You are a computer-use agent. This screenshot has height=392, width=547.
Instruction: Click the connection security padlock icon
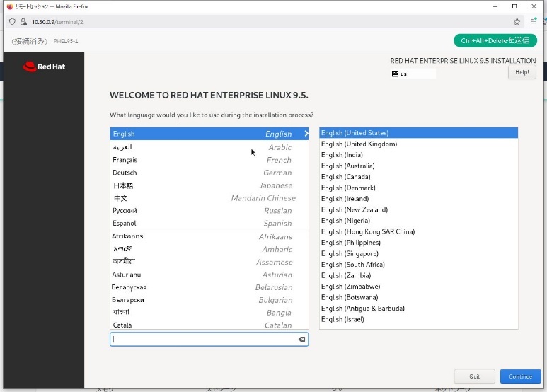23,22
